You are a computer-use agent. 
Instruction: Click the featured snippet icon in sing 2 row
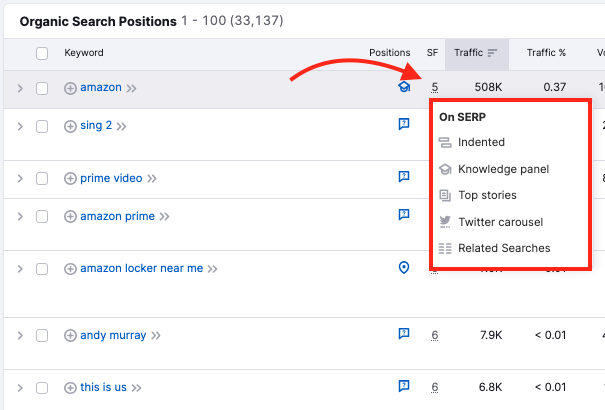404,124
